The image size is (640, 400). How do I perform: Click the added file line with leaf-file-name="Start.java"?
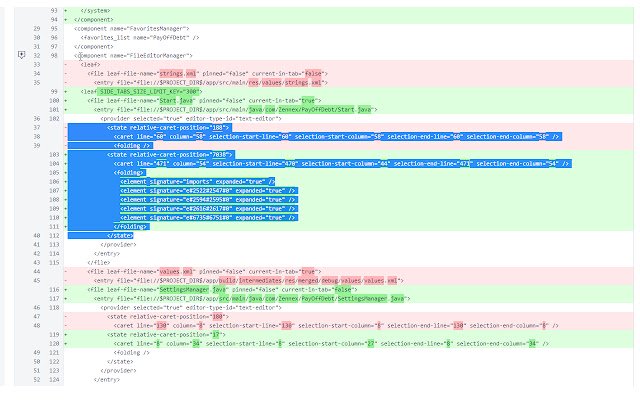click(x=204, y=100)
